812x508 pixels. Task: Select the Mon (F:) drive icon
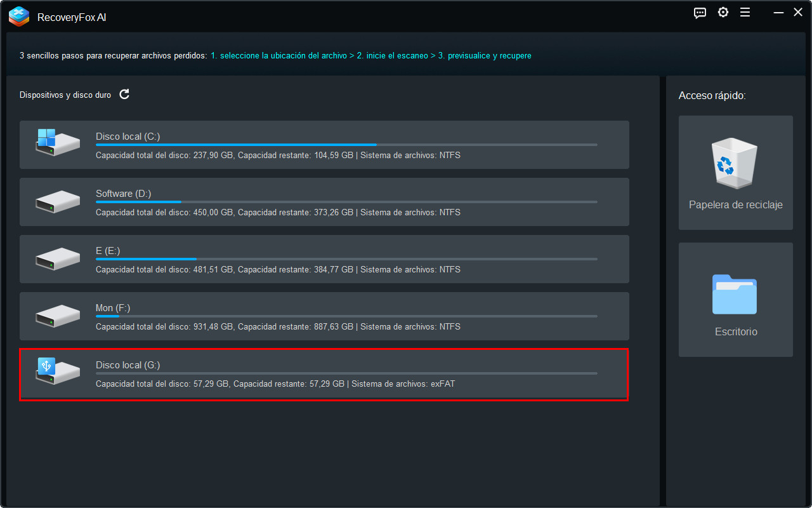(58, 316)
